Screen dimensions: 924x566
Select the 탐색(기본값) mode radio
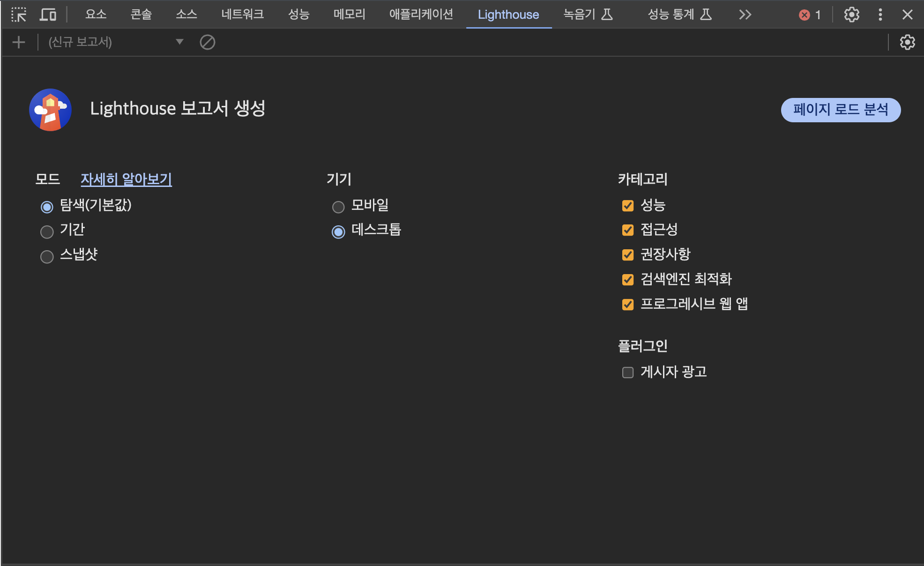pyautogui.click(x=47, y=207)
